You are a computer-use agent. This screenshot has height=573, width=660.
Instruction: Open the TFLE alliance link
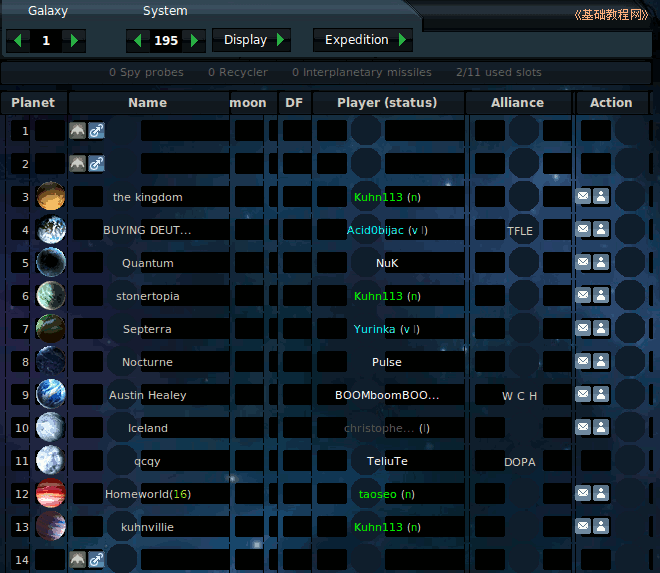tap(520, 230)
